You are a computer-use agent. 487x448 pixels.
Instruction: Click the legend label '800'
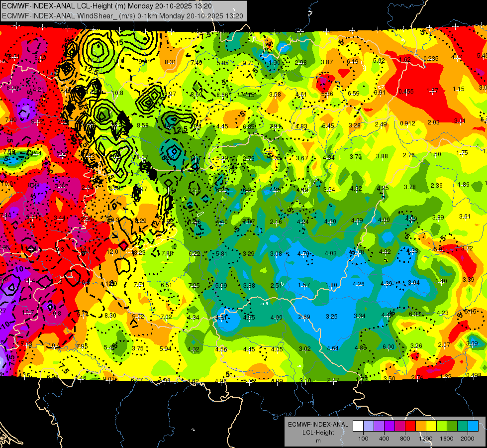[405, 439]
